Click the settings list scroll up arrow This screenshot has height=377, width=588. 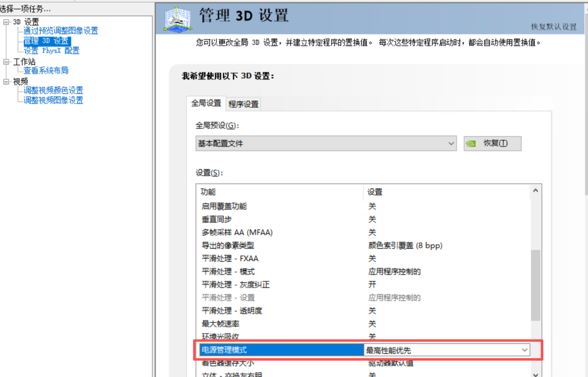click(x=536, y=191)
